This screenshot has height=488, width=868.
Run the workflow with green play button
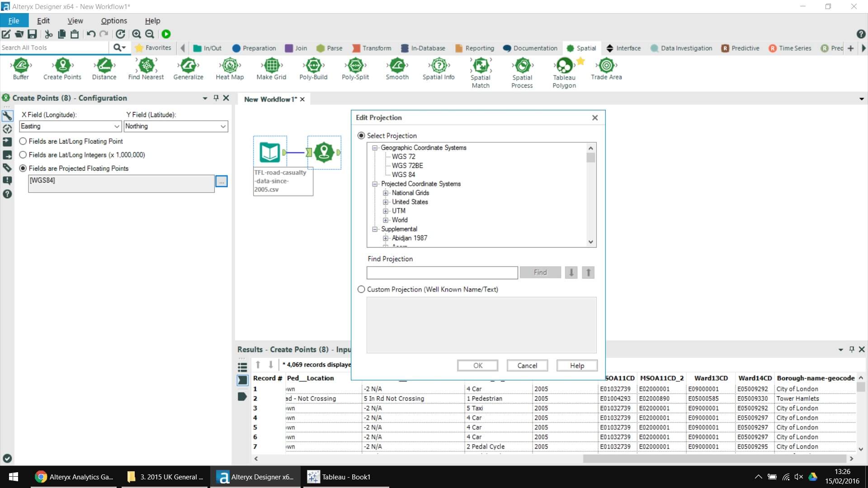pos(166,34)
